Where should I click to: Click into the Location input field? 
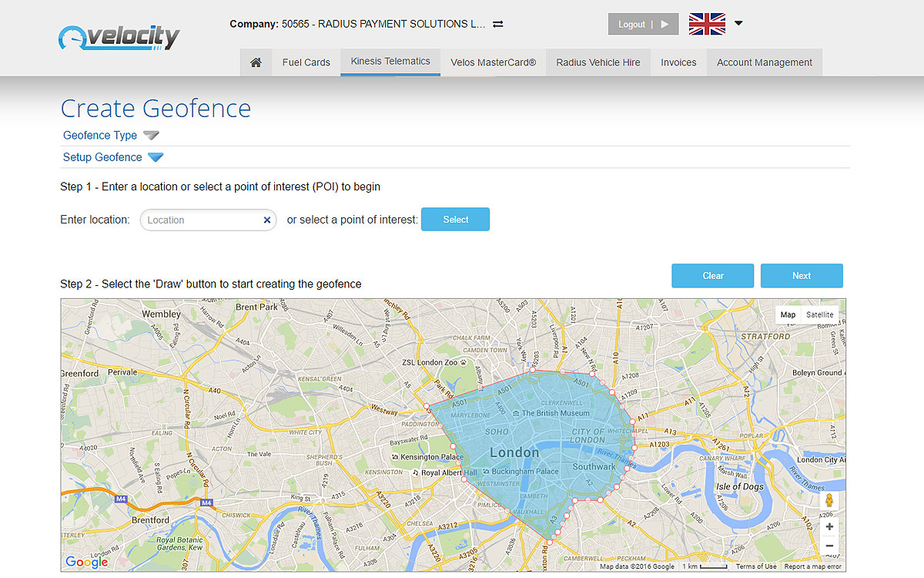208,220
